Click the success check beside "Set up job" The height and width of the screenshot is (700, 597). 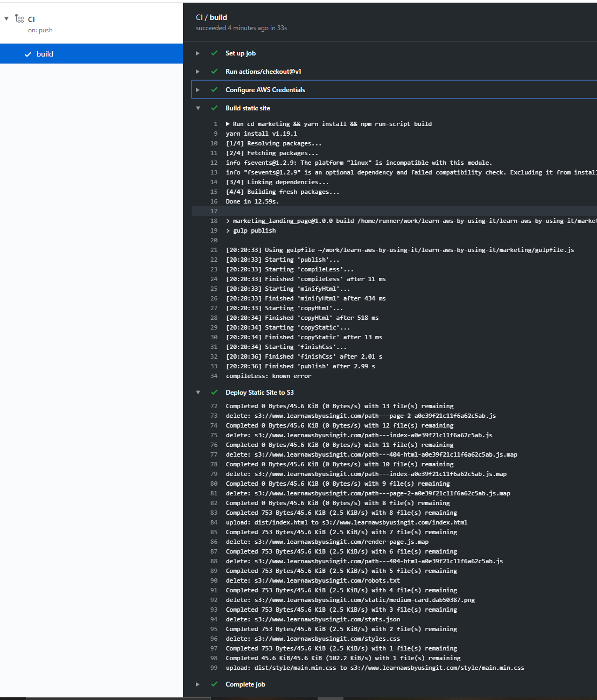[x=214, y=53]
